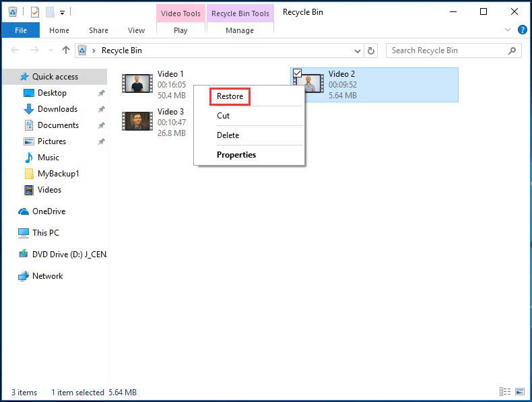The height and width of the screenshot is (402, 532).
Task: Open Pictures in the navigation pane
Action: pos(52,141)
